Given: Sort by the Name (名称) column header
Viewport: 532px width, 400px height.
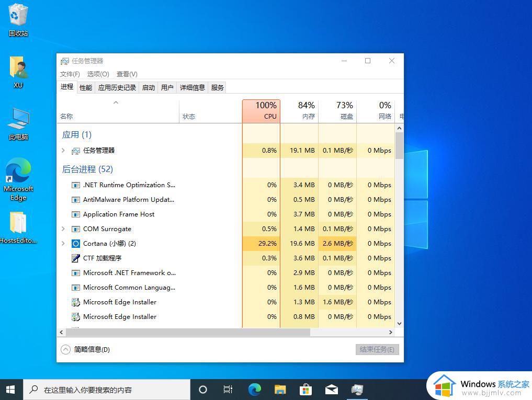Looking at the screenshot, I should (118, 111).
